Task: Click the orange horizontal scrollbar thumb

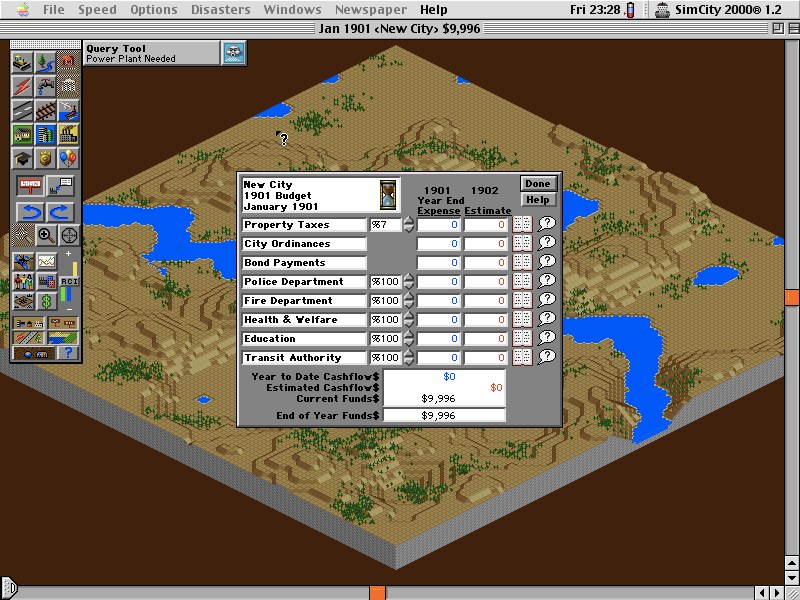Action: tap(377, 592)
